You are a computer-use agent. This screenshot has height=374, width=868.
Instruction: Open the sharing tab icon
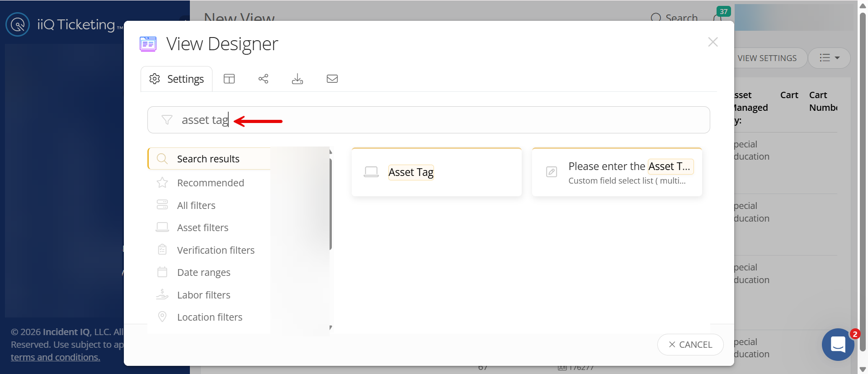point(263,79)
